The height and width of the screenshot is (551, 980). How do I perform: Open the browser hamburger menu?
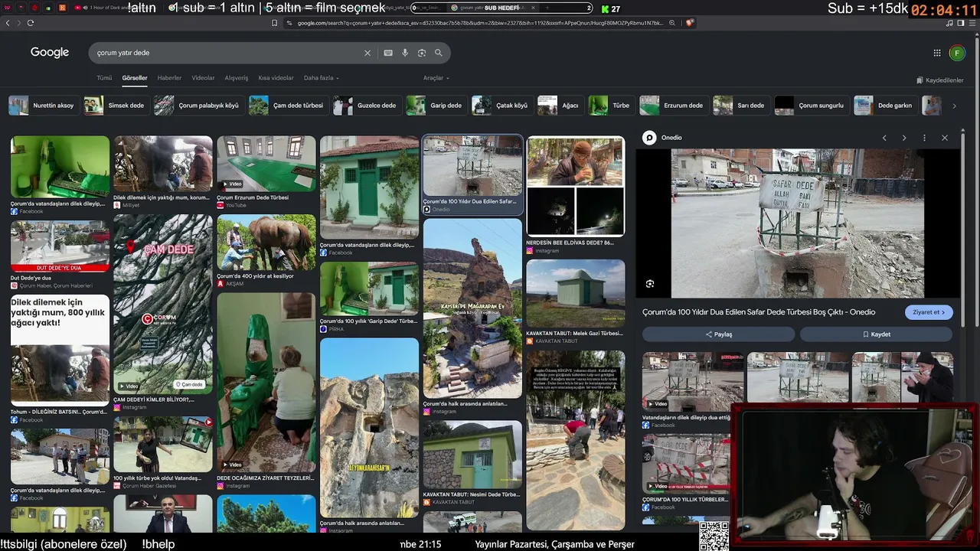[971, 23]
